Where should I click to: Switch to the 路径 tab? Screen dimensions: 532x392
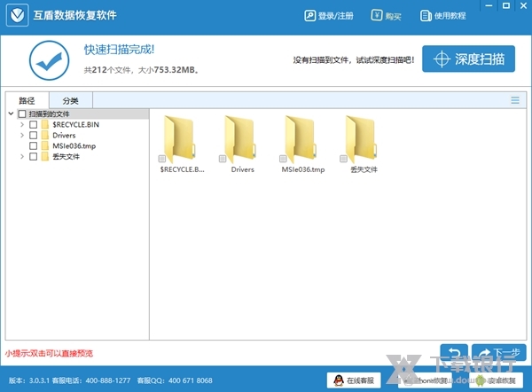27,100
